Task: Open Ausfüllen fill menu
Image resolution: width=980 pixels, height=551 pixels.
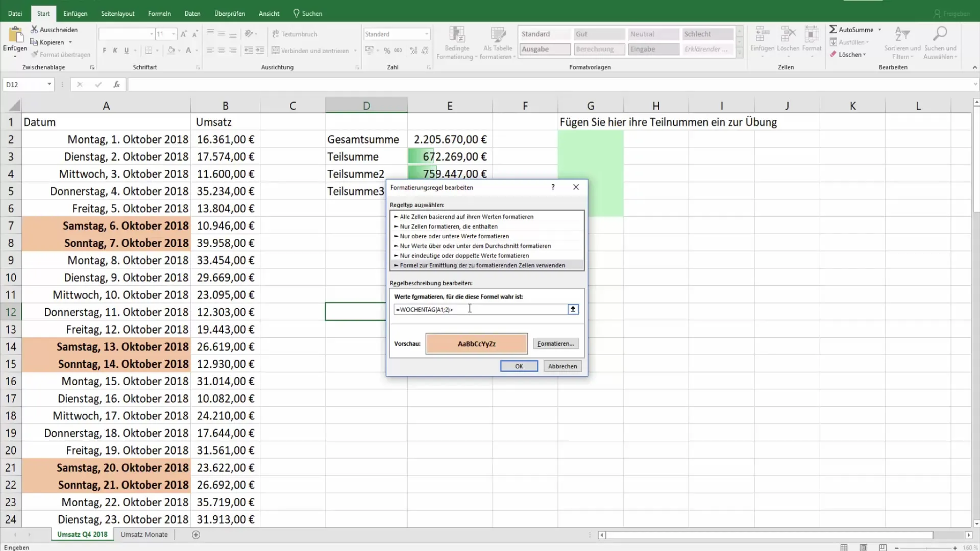Action: tap(849, 42)
